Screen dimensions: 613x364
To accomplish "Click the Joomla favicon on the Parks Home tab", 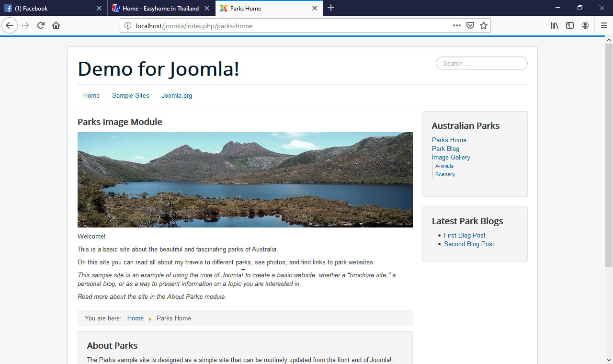I will pyautogui.click(x=223, y=8).
